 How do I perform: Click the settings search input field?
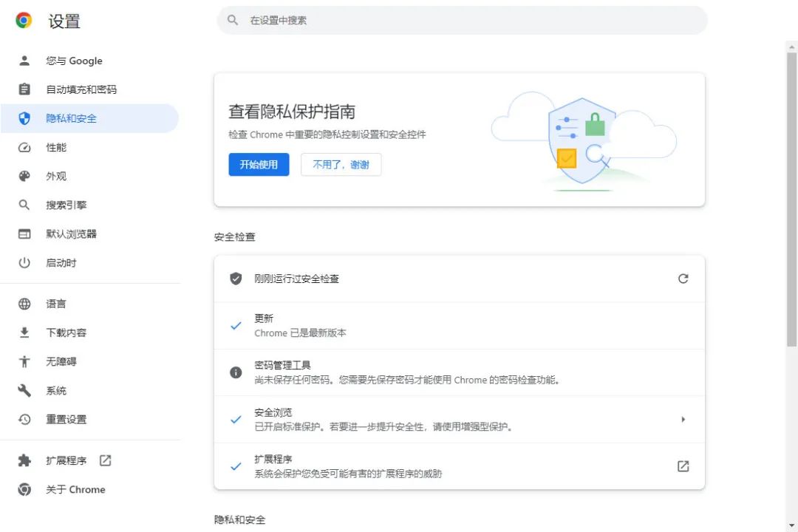tap(460, 20)
